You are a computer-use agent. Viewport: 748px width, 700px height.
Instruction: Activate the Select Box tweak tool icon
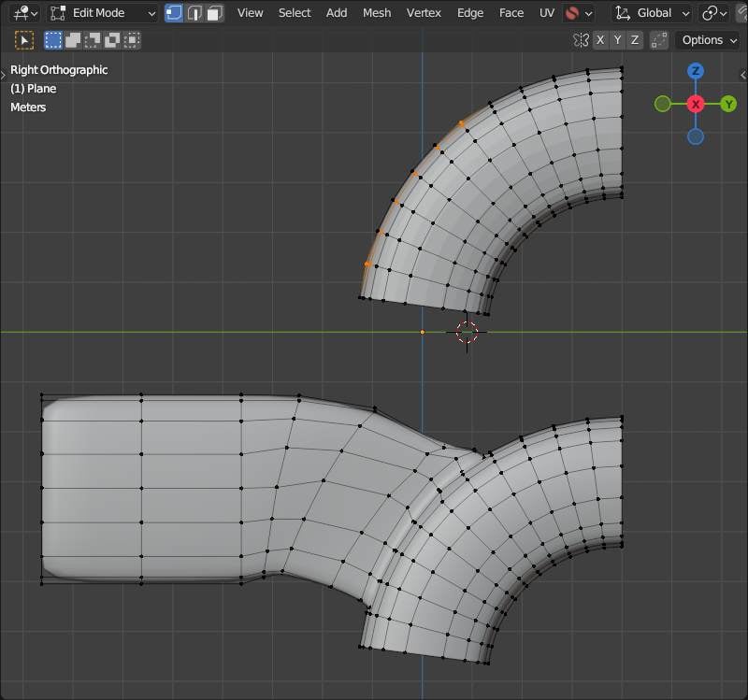[24, 40]
